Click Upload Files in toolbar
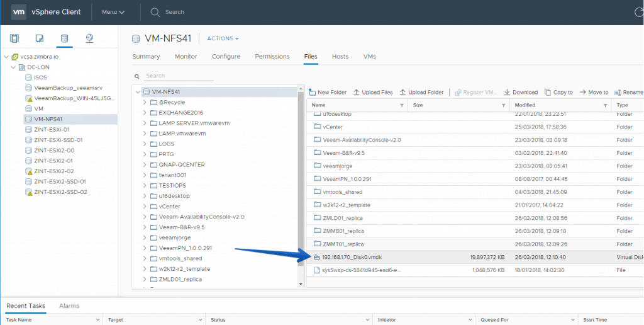The width and height of the screenshot is (644, 325). (x=373, y=93)
